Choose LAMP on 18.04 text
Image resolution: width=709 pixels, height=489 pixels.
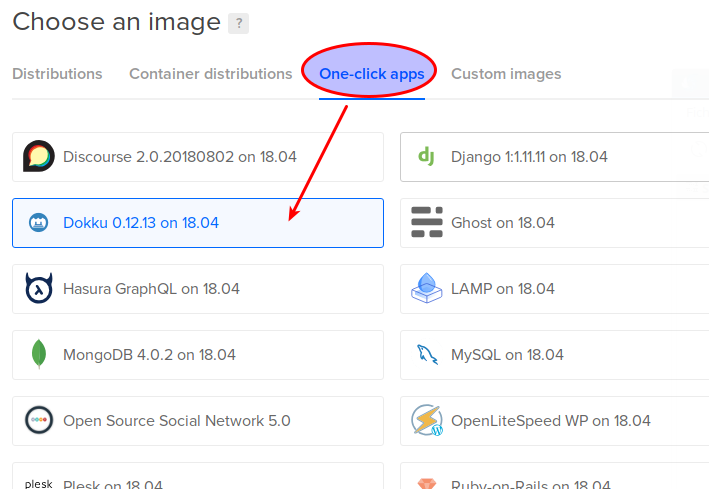point(503,289)
